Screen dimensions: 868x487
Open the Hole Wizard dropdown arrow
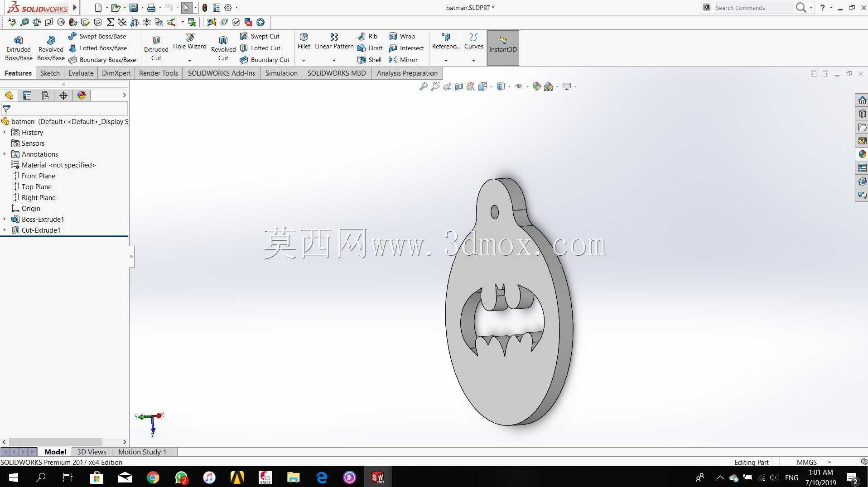click(189, 60)
